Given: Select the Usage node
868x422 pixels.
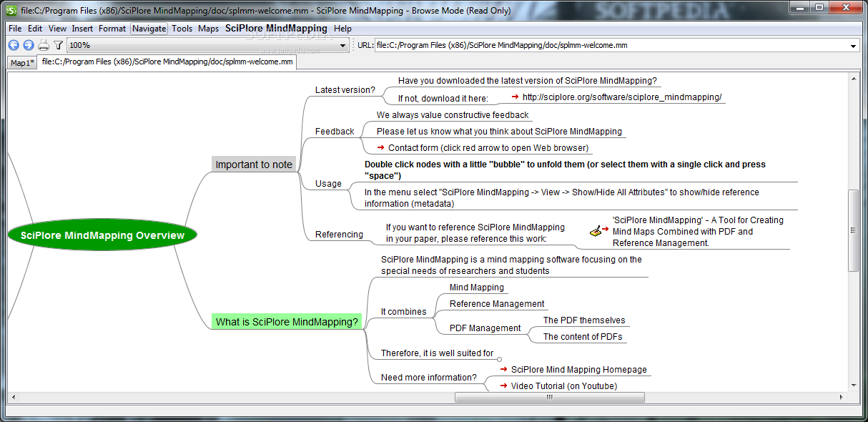Looking at the screenshot, I should pos(329,184).
